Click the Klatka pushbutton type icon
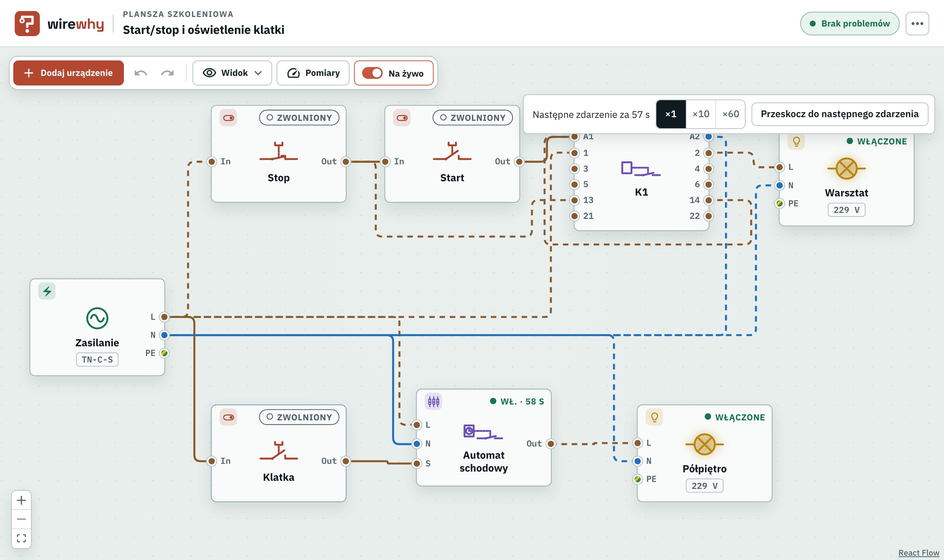Viewport: 944px width, 560px height. [x=229, y=417]
